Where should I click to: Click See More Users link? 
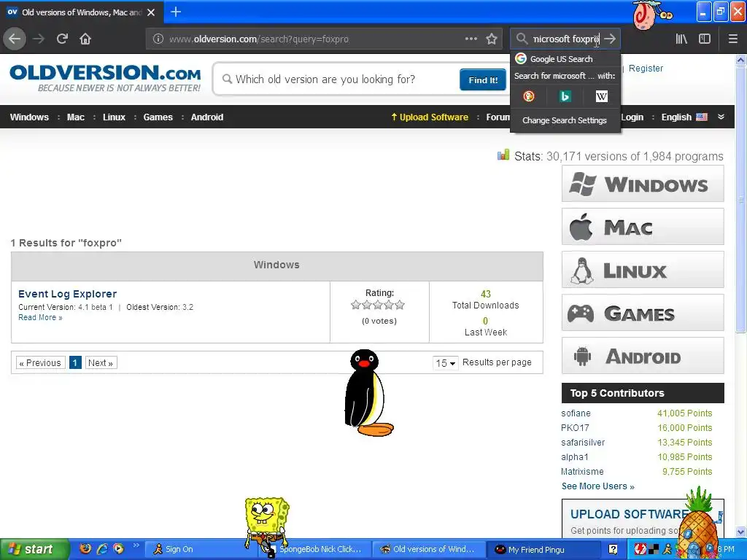click(x=597, y=486)
